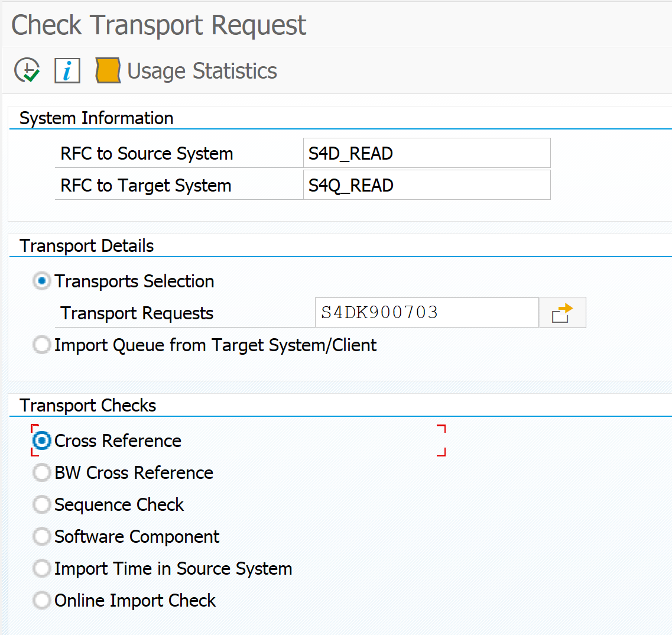Choose the Sequence Check option
Image resolution: width=672 pixels, height=635 pixels.
point(41,504)
